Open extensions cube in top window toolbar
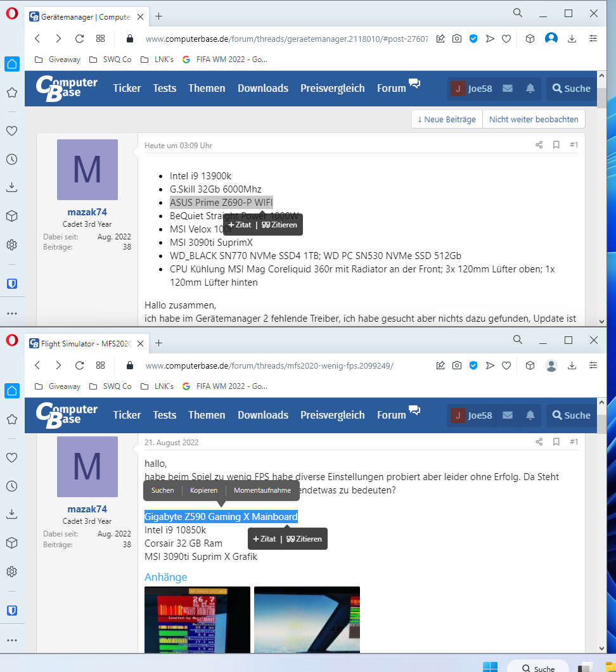 530,39
